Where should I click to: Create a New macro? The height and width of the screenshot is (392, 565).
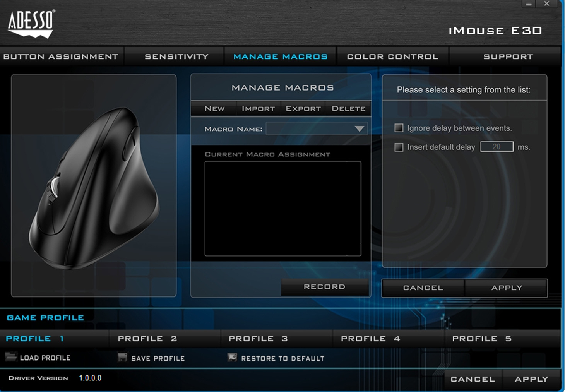click(x=214, y=109)
